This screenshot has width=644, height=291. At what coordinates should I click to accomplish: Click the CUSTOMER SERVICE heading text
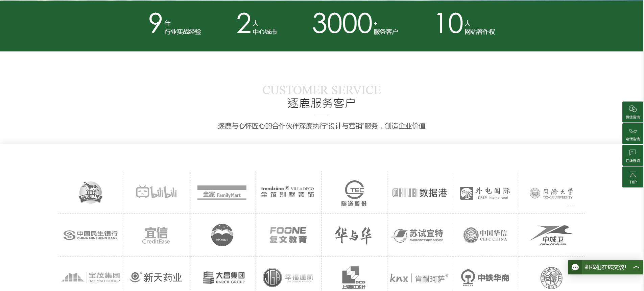coord(321,90)
